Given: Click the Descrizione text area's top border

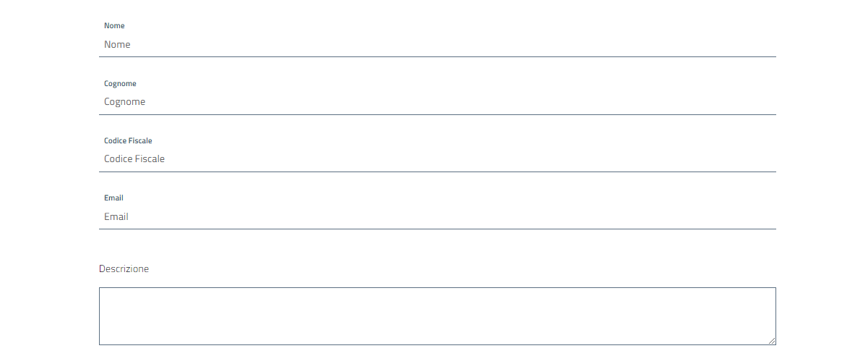Looking at the screenshot, I should tap(437, 288).
